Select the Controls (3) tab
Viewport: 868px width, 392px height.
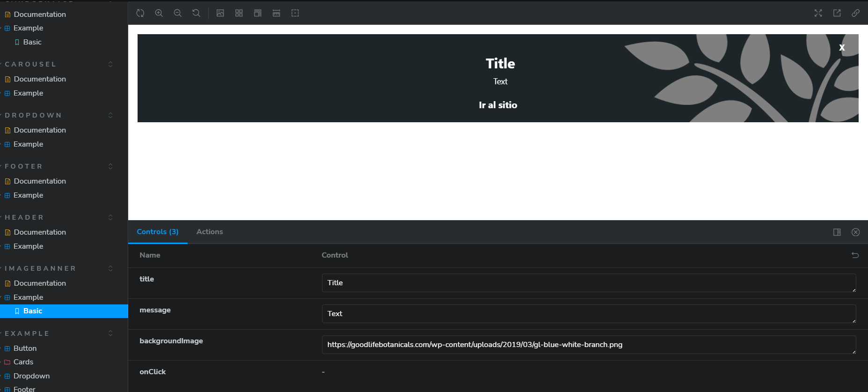coord(158,232)
